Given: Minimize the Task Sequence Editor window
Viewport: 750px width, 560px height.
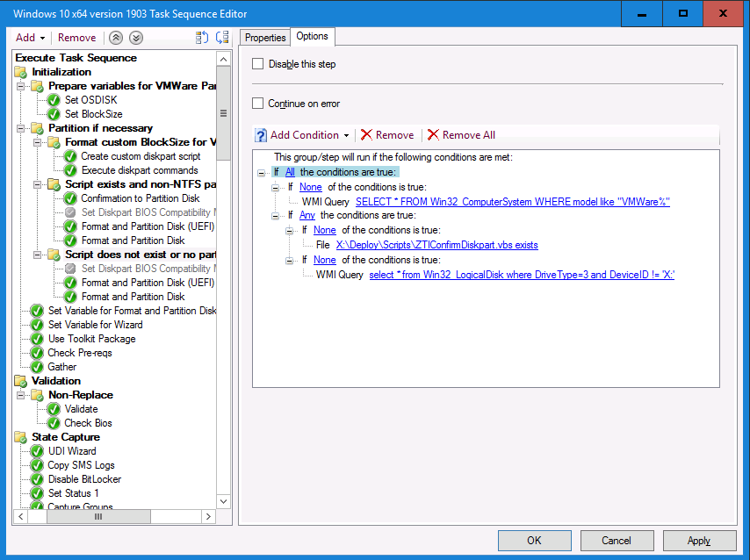Looking at the screenshot, I should point(642,14).
